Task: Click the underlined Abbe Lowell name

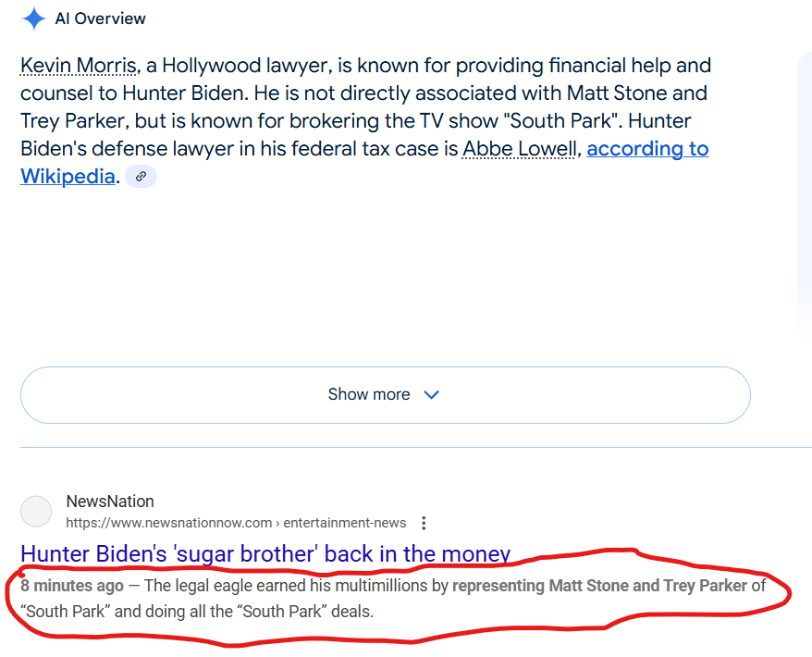Action: (519, 149)
